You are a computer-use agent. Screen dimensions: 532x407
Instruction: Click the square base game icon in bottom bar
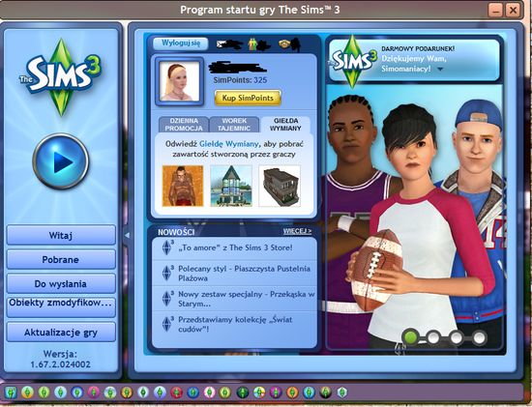(12, 392)
